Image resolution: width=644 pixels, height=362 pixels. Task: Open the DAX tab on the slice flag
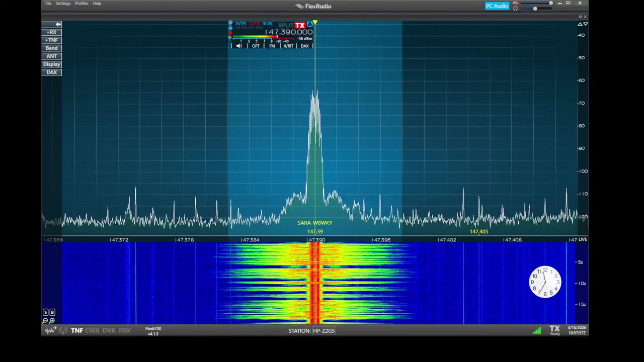pyautogui.click(x=304, y=46)
